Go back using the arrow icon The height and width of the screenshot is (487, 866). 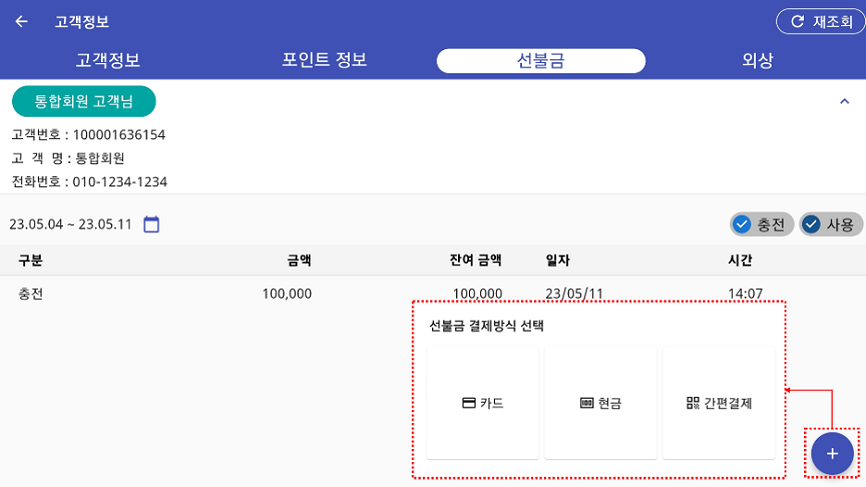tap(22, 22)
